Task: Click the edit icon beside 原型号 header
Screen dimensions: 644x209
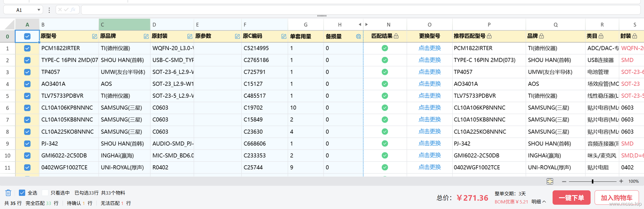Action: pos(95,36)
